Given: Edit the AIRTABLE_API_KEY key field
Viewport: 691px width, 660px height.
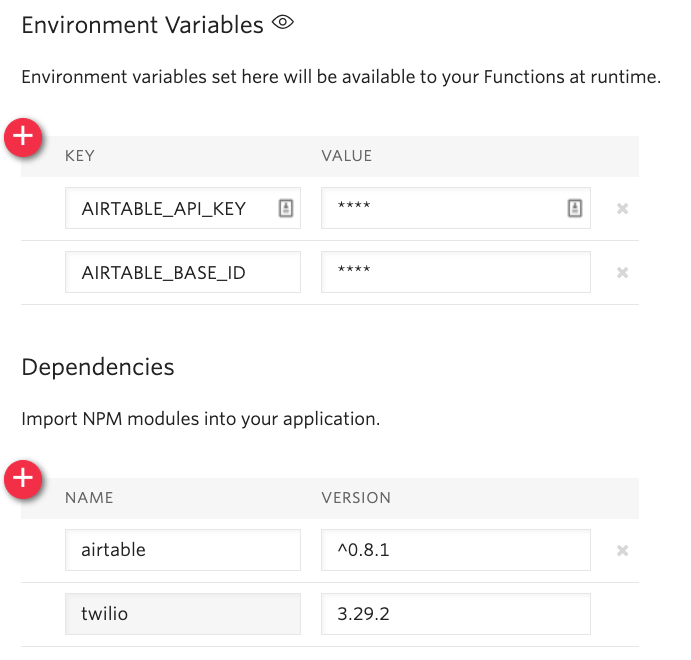Looking at the screenshot, I should point(183,208).
